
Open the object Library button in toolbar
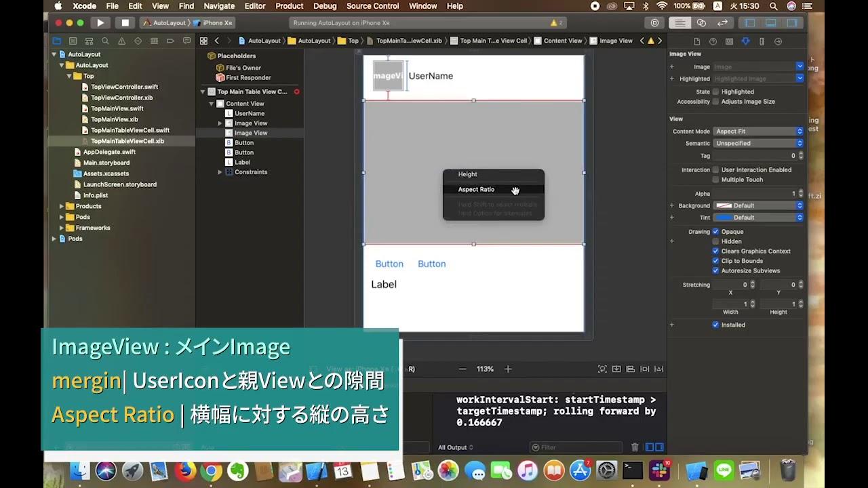point(654,22)
